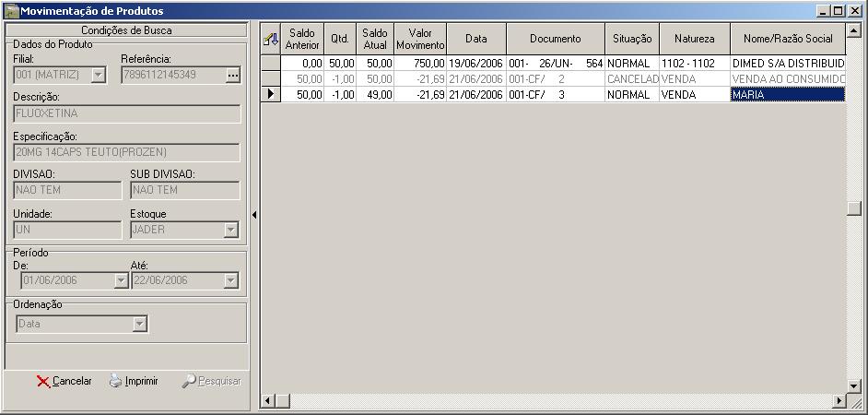Image resolution: width=868 pixels, height=415 pixels.
Task: Click the horizontal scrollbar left arrow
Action: tap(268, 400)
